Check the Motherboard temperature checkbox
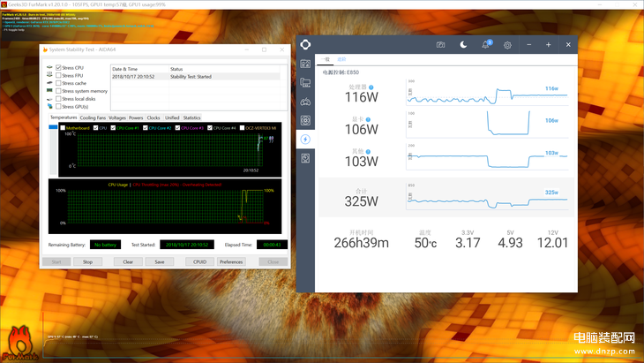Viewport: 644px width, 363px height. click(x=63, y=128)
